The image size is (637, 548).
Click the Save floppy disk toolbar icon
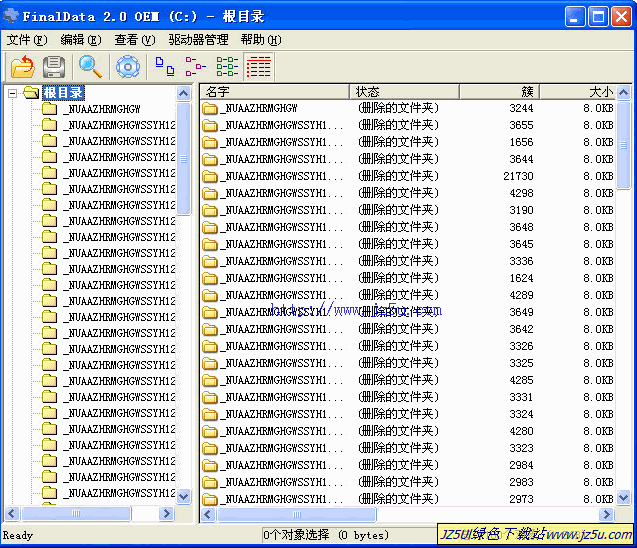pyautogui.click(x=54, y=67)
